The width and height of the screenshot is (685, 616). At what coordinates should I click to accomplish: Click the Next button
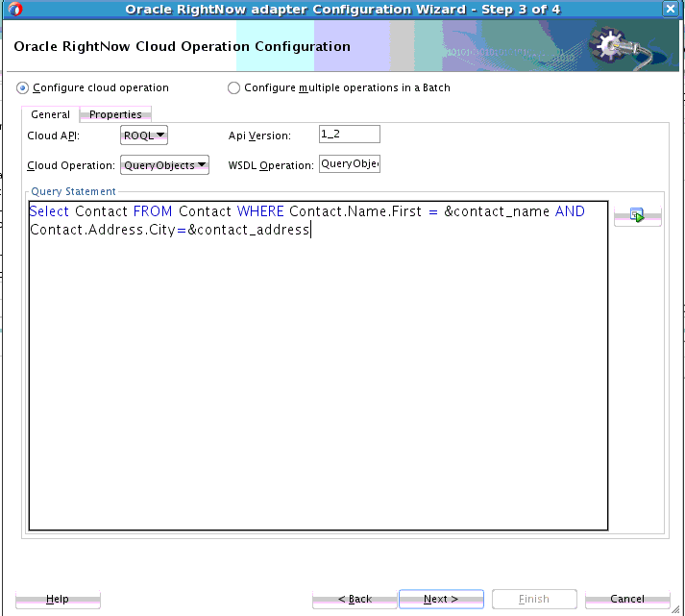tap(441, 599)
